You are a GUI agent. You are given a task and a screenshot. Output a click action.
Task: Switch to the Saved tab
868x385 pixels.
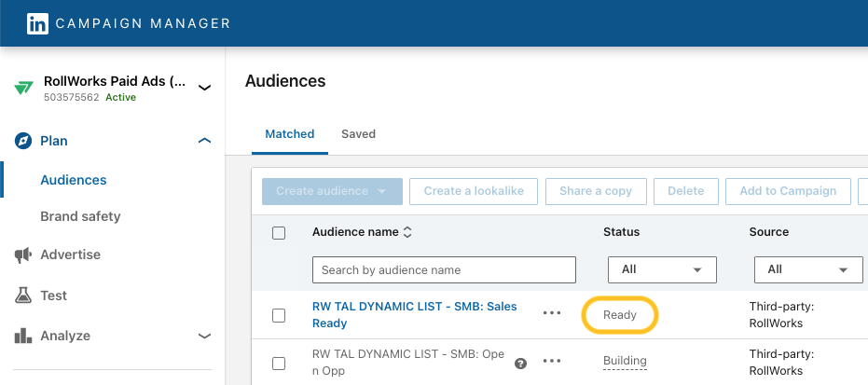(x=358, y=134)
